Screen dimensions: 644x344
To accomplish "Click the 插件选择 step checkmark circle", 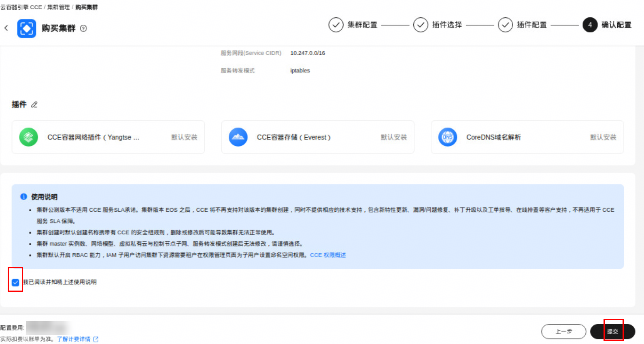I will click(x=421, y=25).
